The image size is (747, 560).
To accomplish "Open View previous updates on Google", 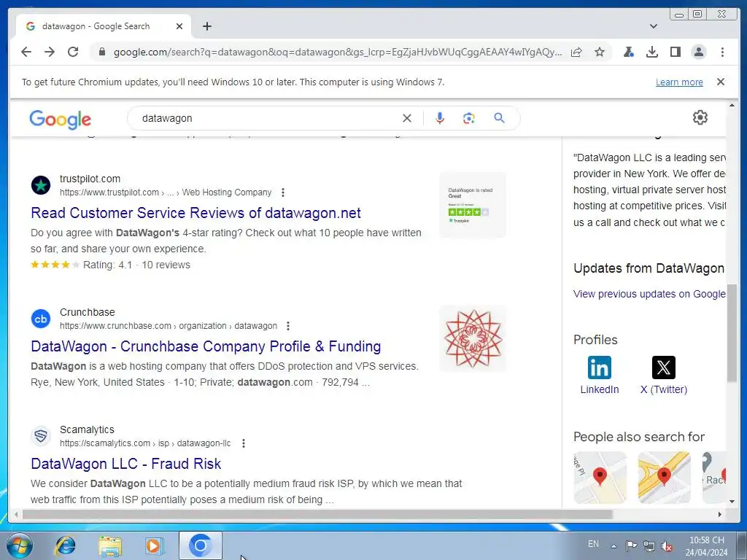I will 649,294.
